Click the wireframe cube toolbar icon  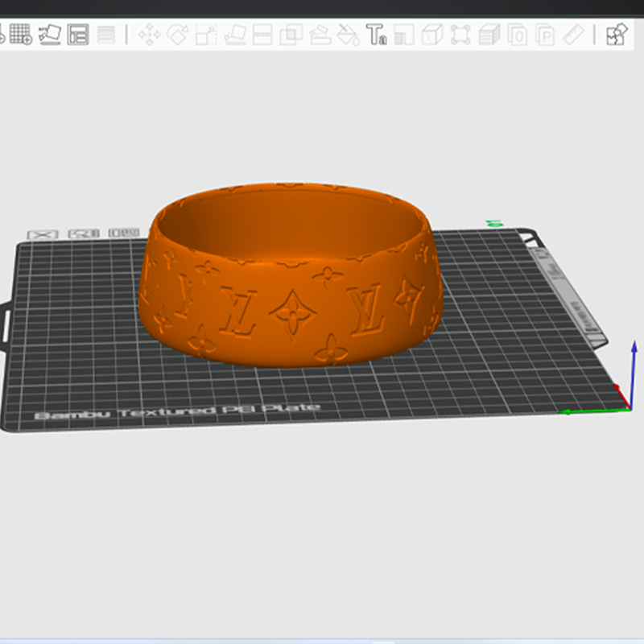tap(432, 34)
